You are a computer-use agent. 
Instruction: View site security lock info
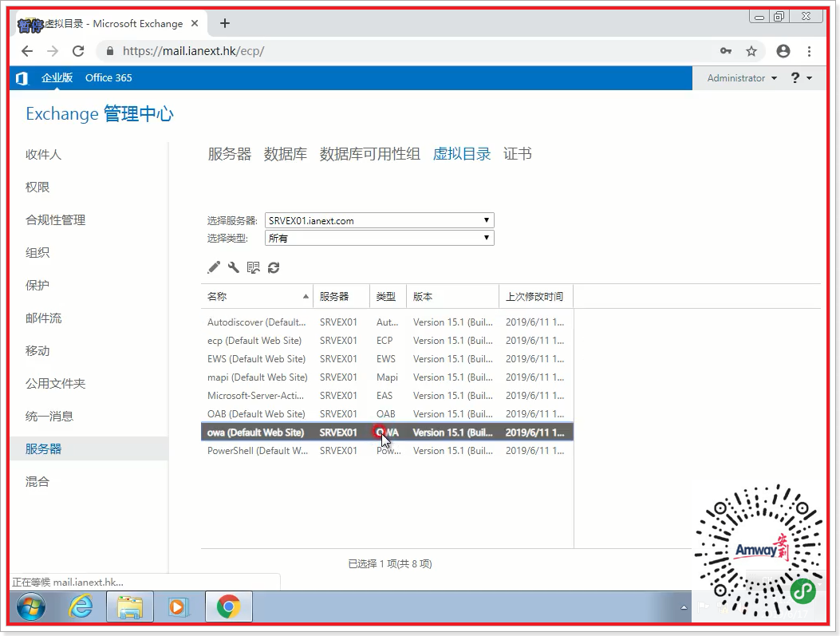(x=110, y=51)
